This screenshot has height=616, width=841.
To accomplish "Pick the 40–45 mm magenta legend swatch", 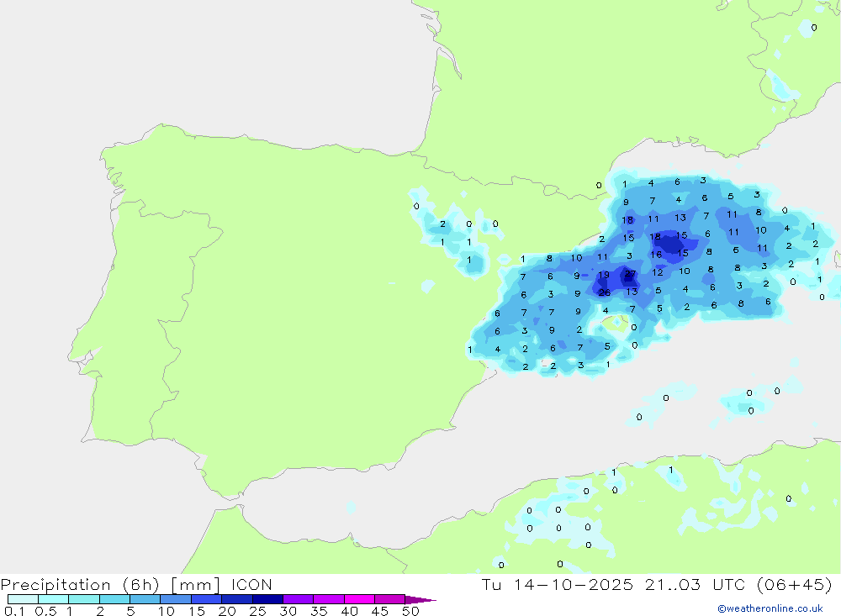I will tap(360, 599).
